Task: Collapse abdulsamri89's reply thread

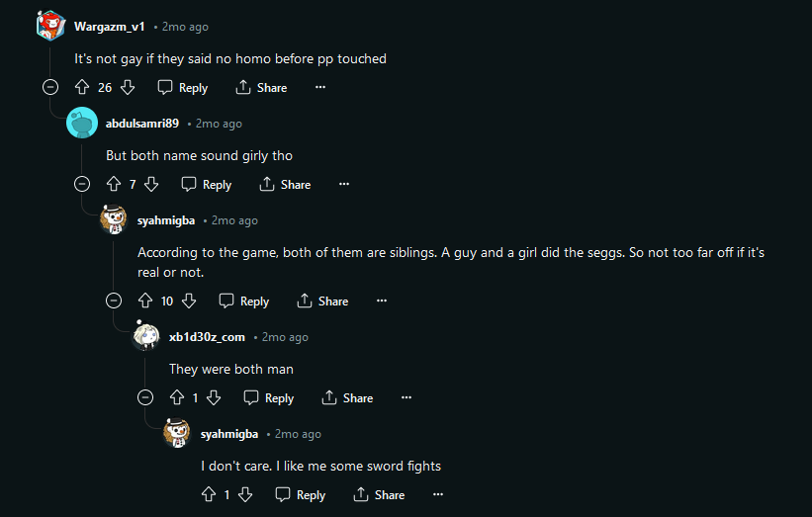Action: click(x=82, y=184)
